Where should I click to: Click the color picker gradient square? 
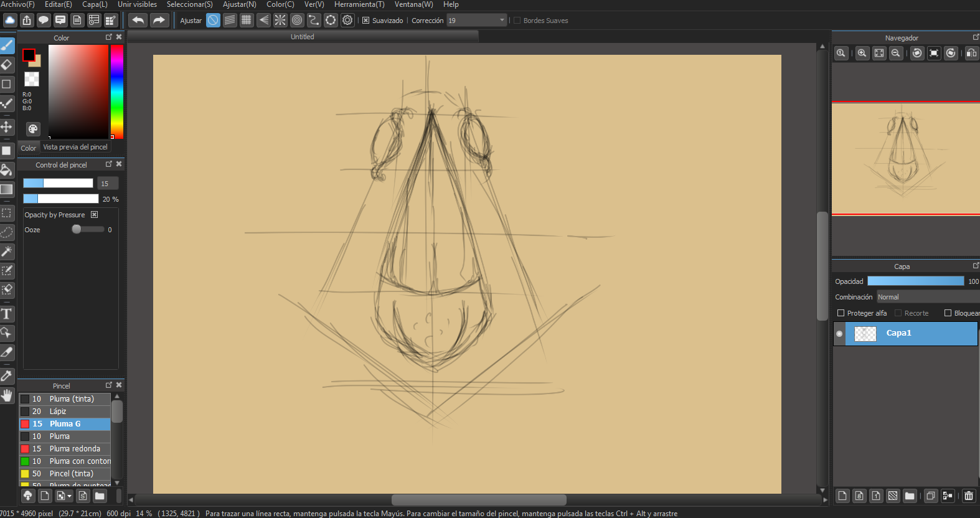pyautogui.click(x=78, y=92)
